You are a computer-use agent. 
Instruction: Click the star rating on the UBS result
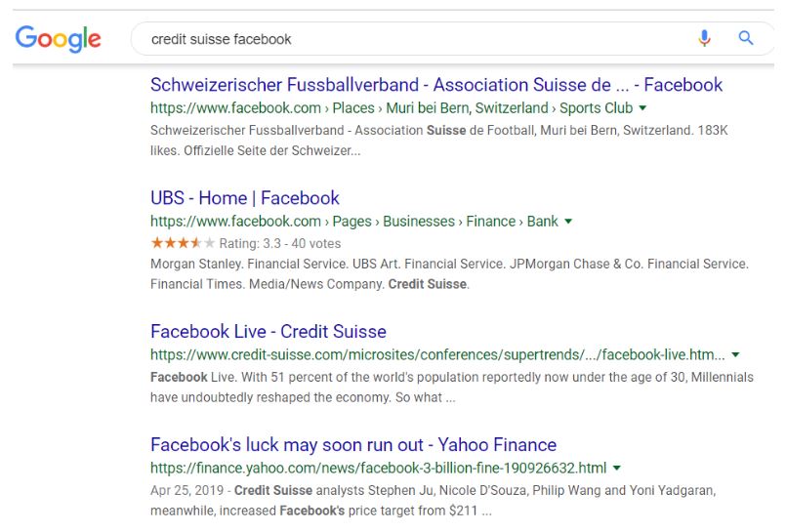pos(183,243)
